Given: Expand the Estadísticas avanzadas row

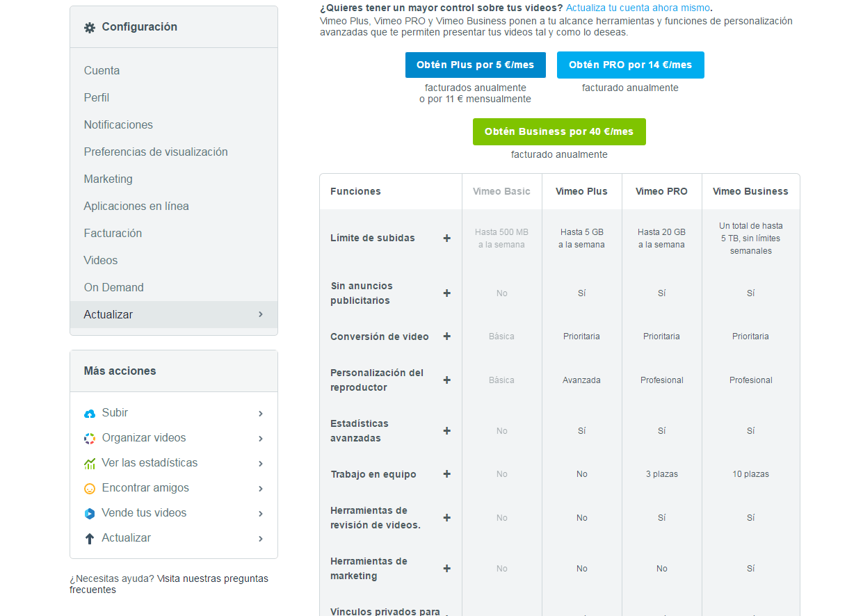Looking at the screenshot, I should coord(447,431).
